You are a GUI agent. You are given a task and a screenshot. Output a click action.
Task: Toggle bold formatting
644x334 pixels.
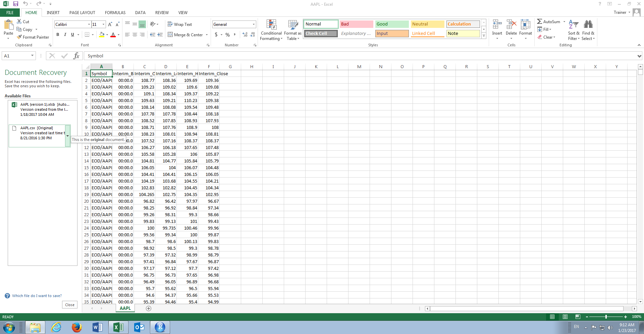58,34
